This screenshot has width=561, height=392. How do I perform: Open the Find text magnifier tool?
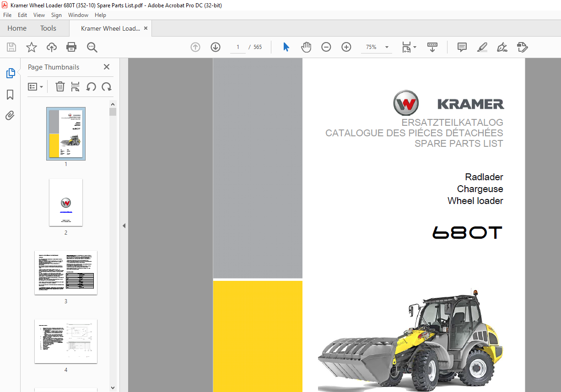point(92,47)
